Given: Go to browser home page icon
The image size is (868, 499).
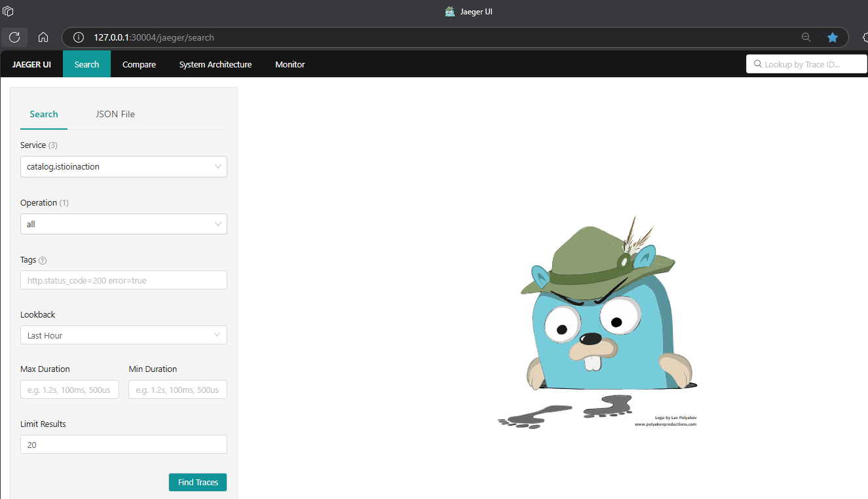Looking at the screenshot, I should tap(43, 37).
